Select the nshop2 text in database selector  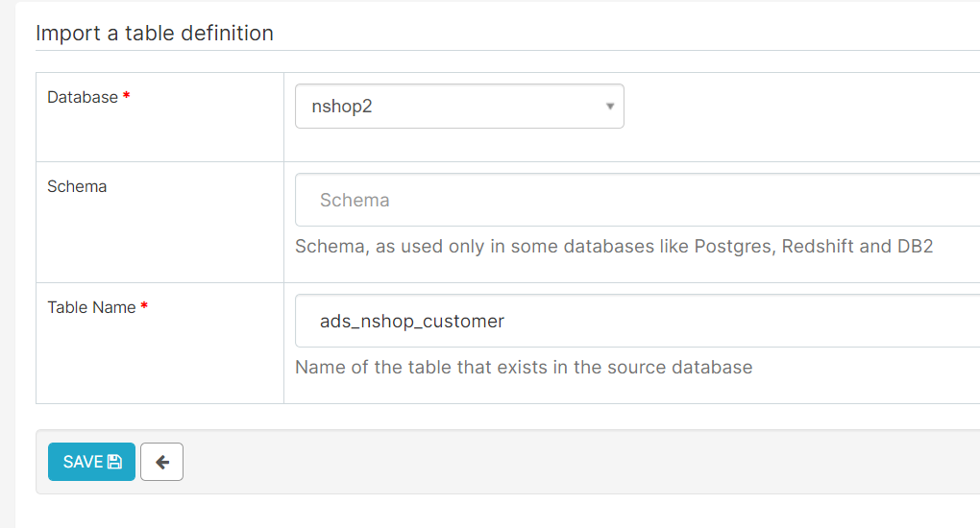point(342,107)
